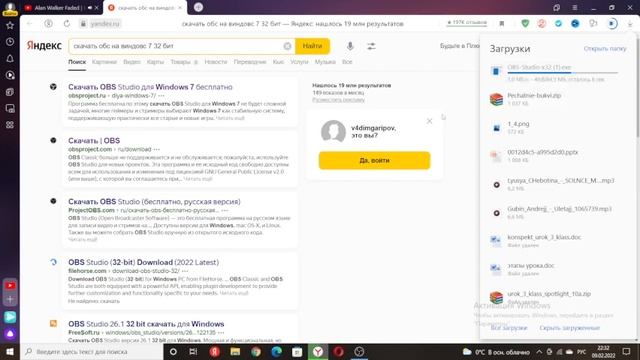The image size is (640, 360).
Task: Click Скрыть загруженные link
Action: tap(569, 328)
